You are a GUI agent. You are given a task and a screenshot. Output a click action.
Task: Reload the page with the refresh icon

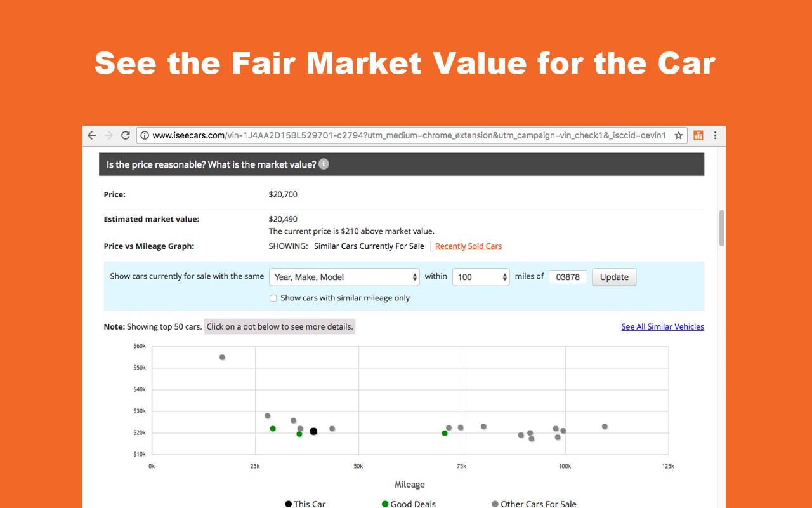point(126,135)
